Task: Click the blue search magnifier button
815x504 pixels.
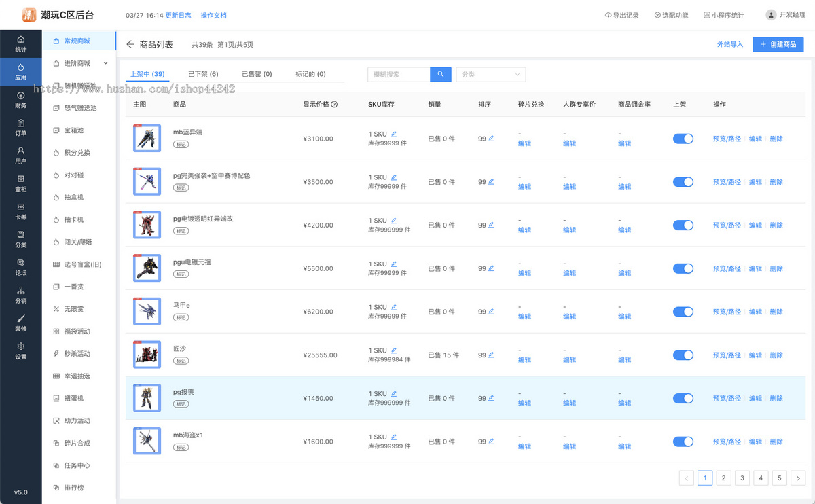Action: (x=441, y=74)
